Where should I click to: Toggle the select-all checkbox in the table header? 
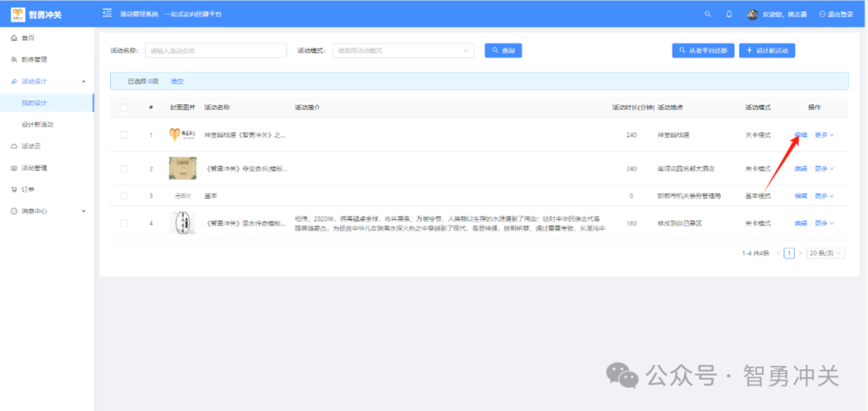click(124, 108)
